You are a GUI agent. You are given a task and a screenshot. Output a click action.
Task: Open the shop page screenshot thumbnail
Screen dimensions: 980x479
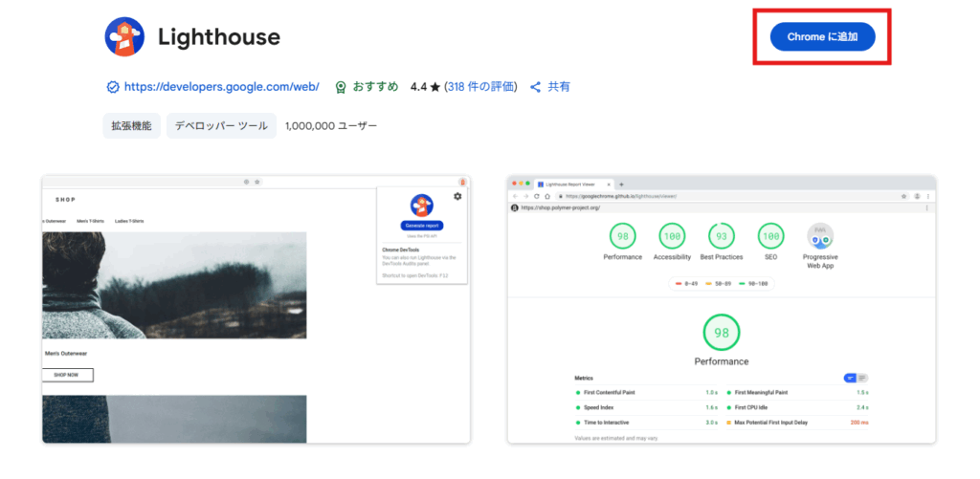(256, 309)
